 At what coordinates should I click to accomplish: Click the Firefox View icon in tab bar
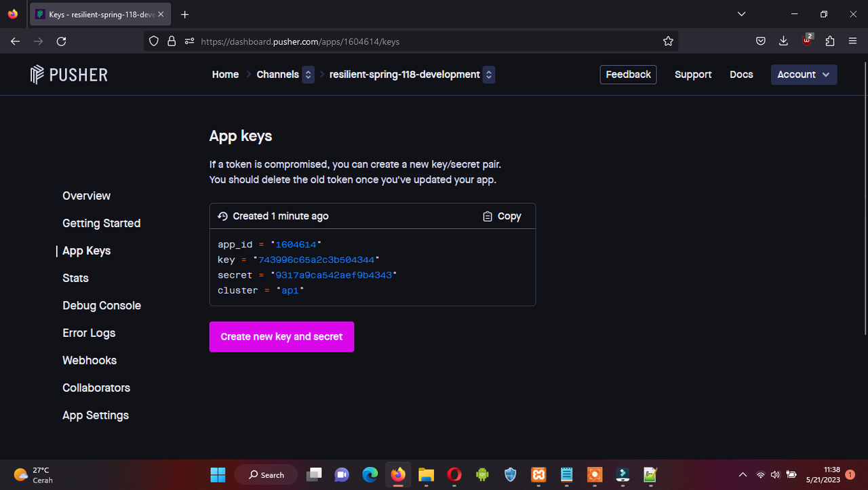click(x=13, y=14)
